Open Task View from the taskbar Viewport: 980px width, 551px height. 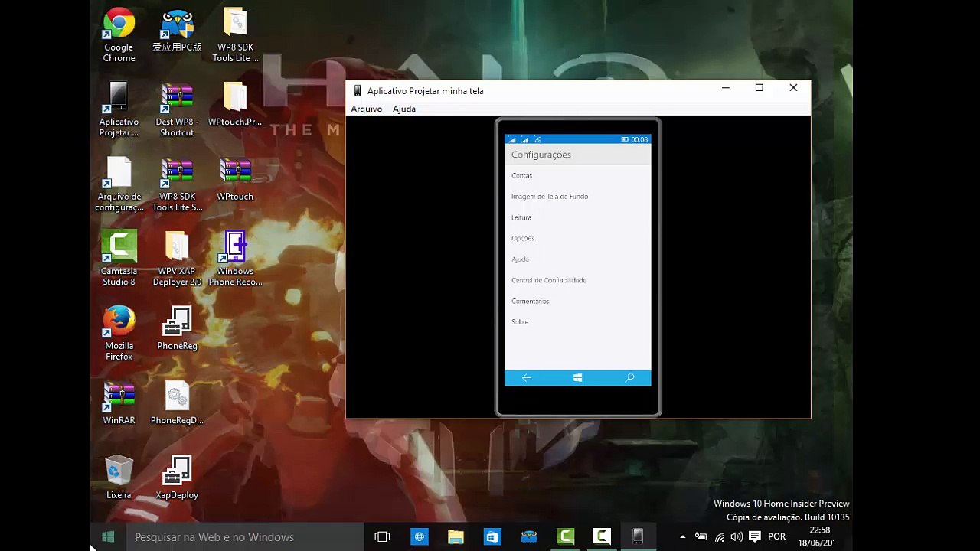pos(382,537)
